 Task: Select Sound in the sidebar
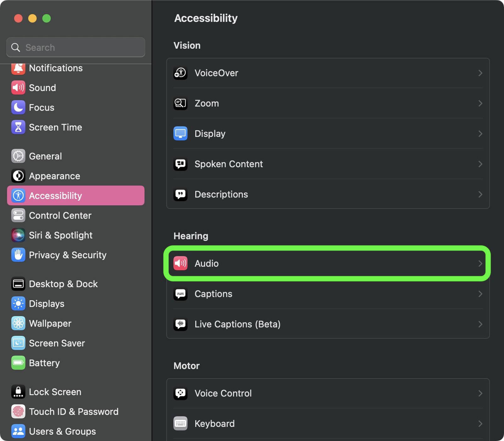tap(43, 88)
